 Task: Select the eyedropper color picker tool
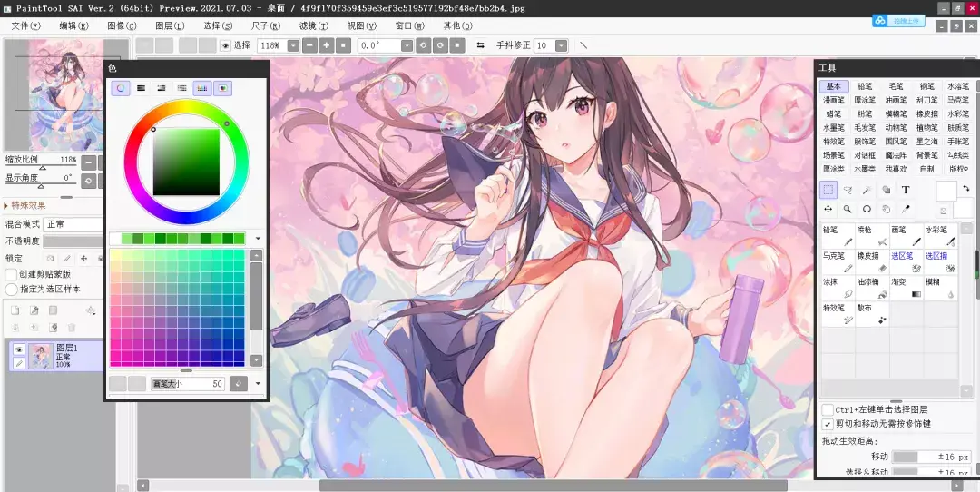[906, 209]
